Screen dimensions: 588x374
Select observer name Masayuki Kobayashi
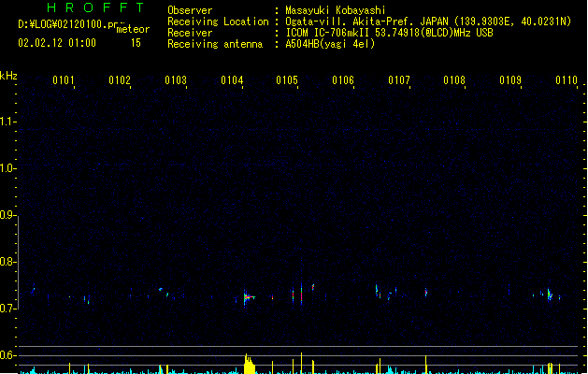point(336,10)
